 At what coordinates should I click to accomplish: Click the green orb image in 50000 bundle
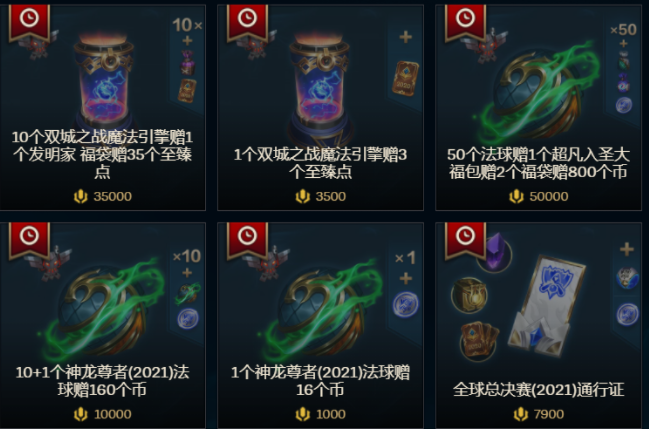538,93
